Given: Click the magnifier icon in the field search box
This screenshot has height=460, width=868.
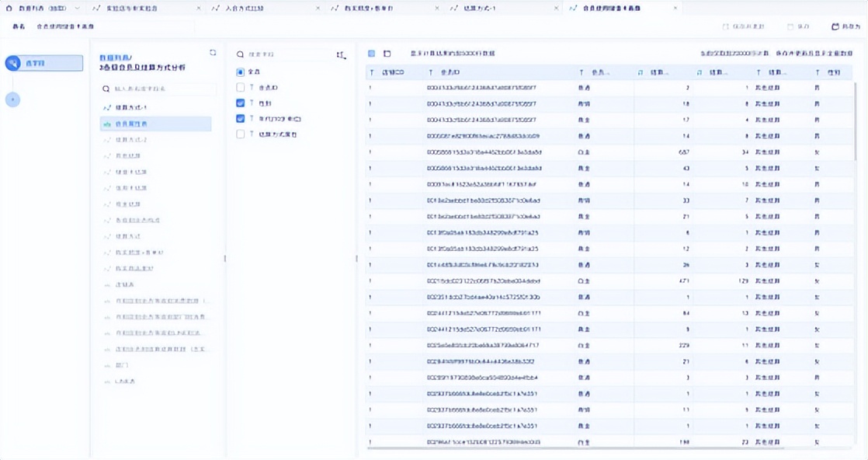Looking at the screenshot, I should click(240, 54).
